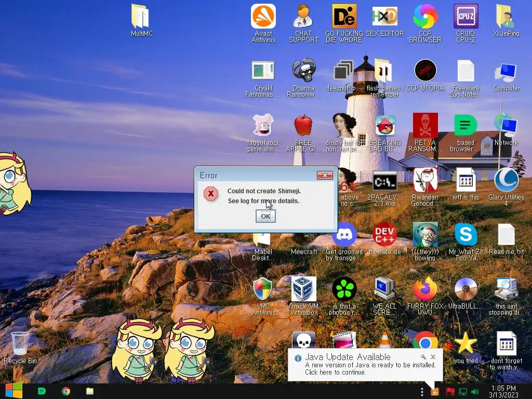Viewport: 532px width, 399px height.
Task: Click the Shimeji character on the left screen edge
Action: 14,183
